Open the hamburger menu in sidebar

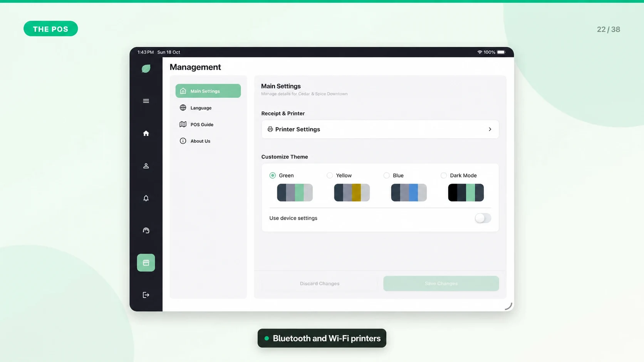tap(146, 101)
